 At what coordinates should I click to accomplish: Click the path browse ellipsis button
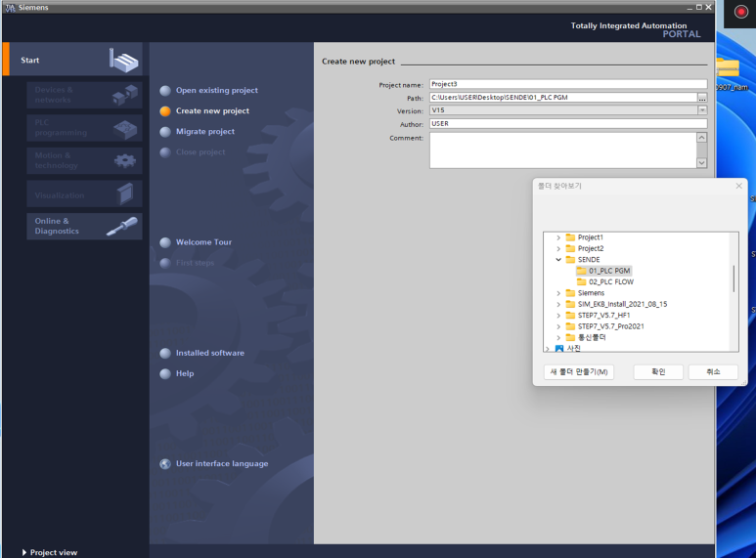[702, 98]
